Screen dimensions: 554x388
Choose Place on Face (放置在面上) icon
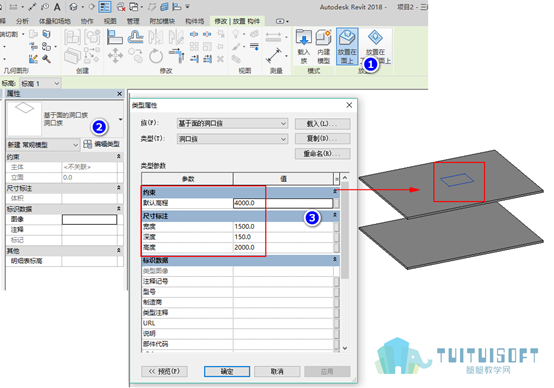point(347,47)
